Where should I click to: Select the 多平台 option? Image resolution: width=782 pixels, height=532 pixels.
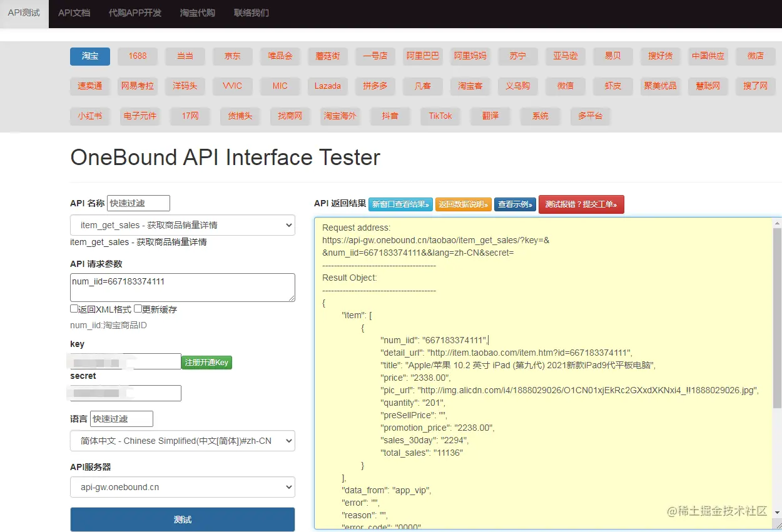591,116
